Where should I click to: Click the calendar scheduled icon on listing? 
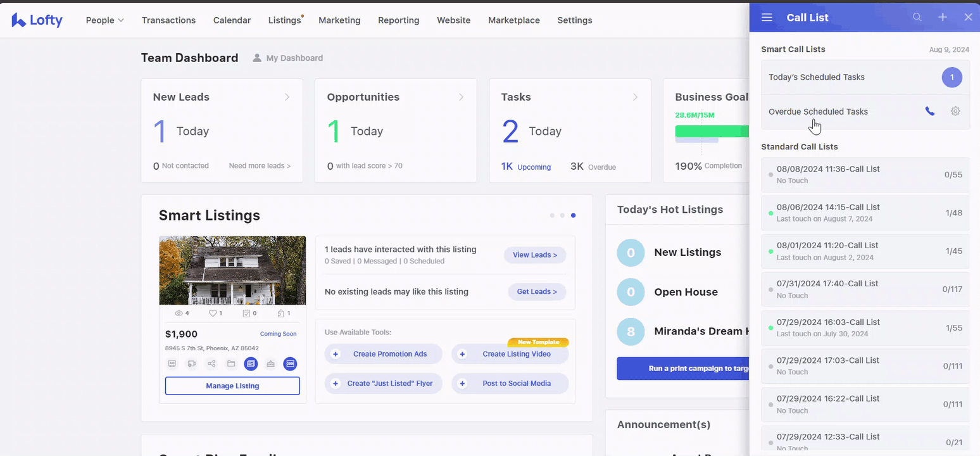point(247,313)
